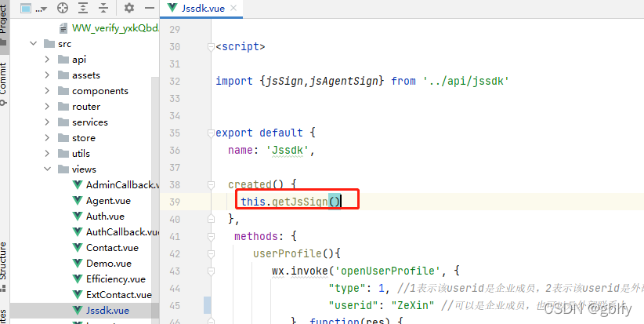
Task: Fold export default block at line 35
Action: [x=211, y=133]
